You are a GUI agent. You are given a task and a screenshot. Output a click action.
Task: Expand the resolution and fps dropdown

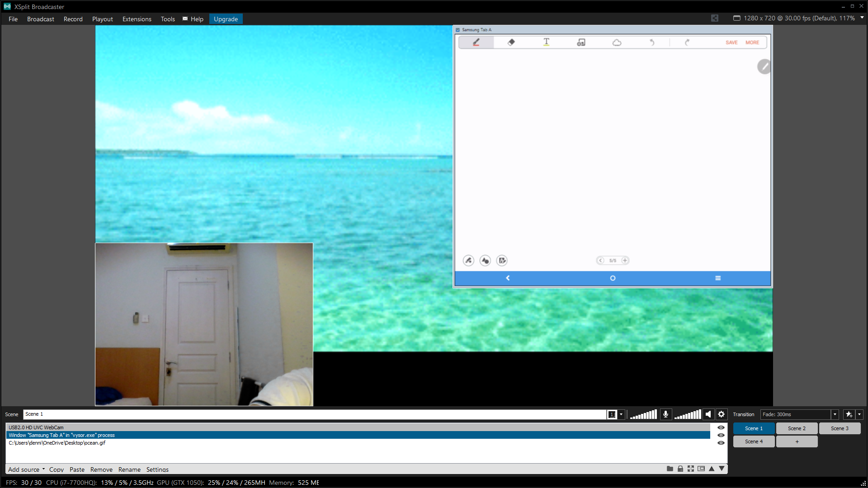pyautogui.click(x=863, y=18)
